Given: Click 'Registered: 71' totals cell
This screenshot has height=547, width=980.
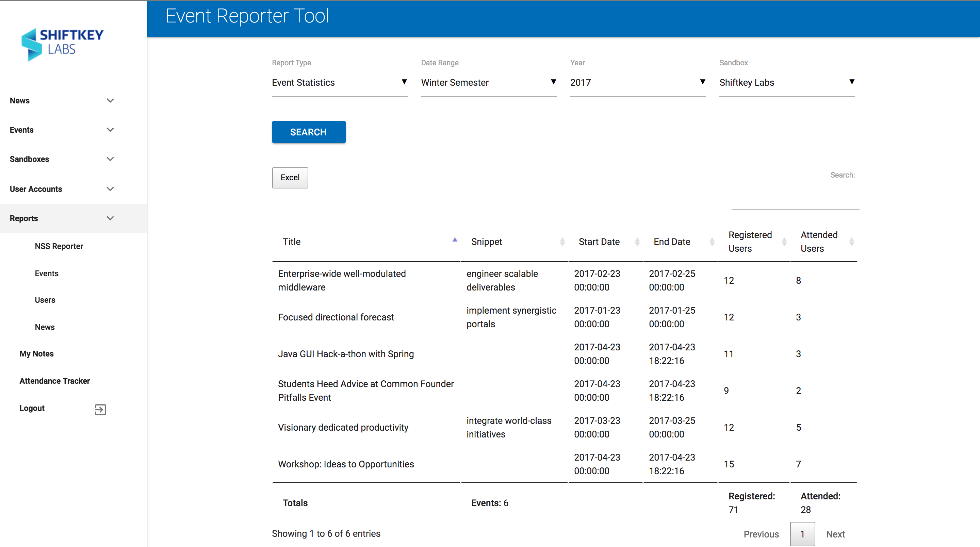Looking at the screenshot, I should [x=752, y=503].
